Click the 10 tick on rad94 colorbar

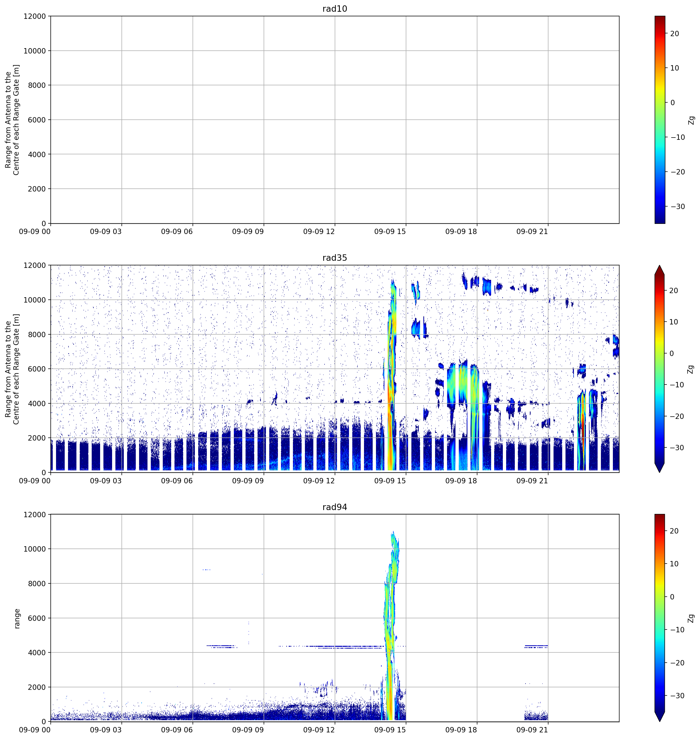tap(674, 564)
